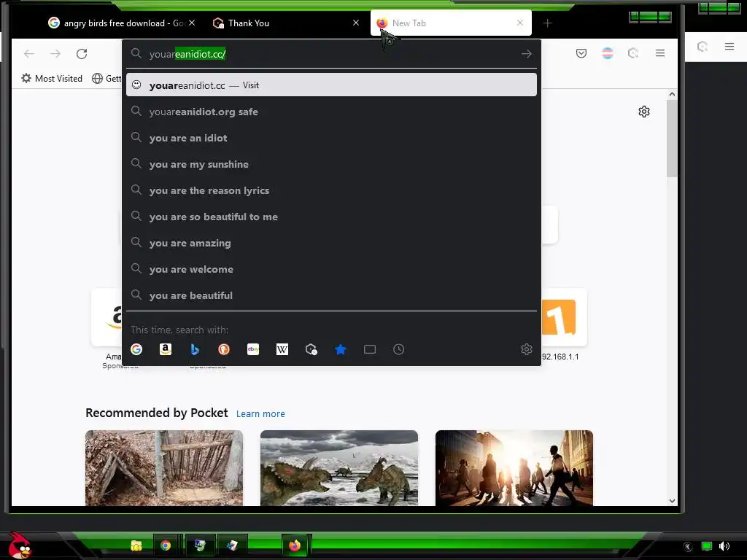
Task: Open the file explorer taskbar icon
Action: point(136,545)
